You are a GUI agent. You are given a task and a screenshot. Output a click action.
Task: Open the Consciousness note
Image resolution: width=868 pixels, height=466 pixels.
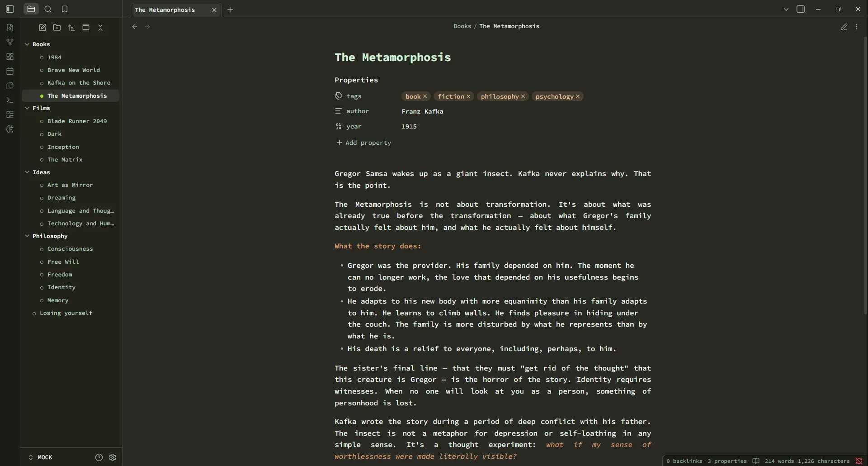[x=70, y=249]
